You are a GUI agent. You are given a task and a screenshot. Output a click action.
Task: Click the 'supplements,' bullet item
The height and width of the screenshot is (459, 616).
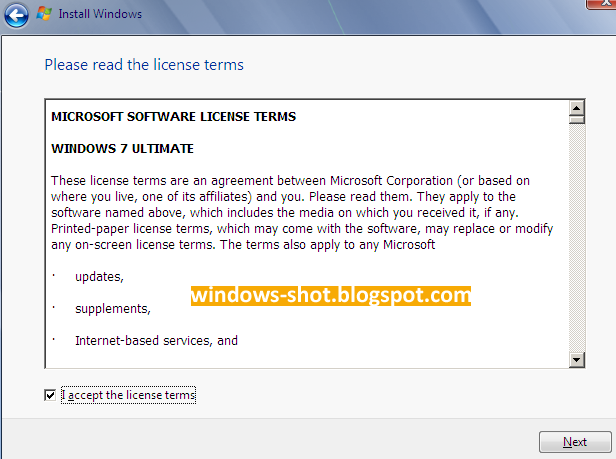click(113, 309)
